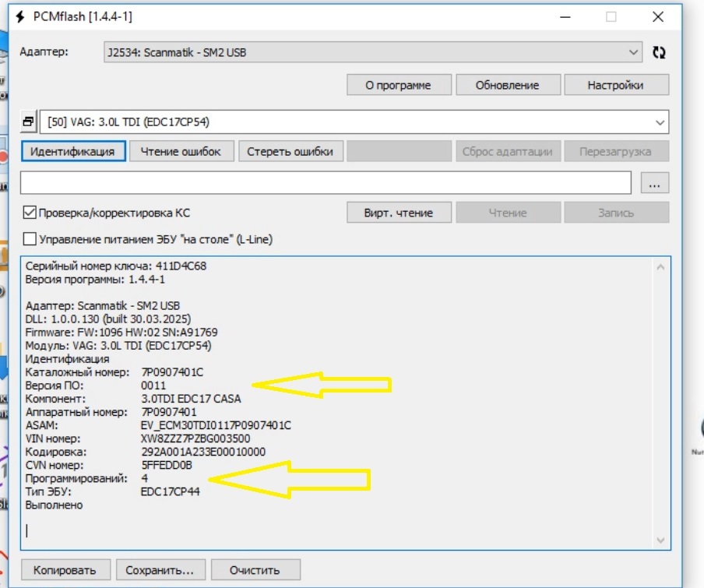
Task: Click Программирований counter value 4
Action: (144, 478)
